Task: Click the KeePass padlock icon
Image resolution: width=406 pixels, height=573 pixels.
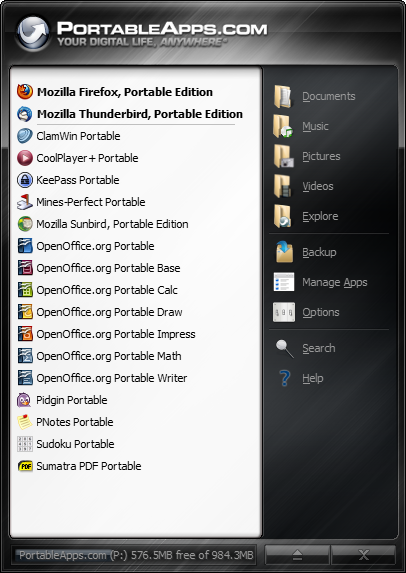Action: pyautogui.click(x=25, y=180)
